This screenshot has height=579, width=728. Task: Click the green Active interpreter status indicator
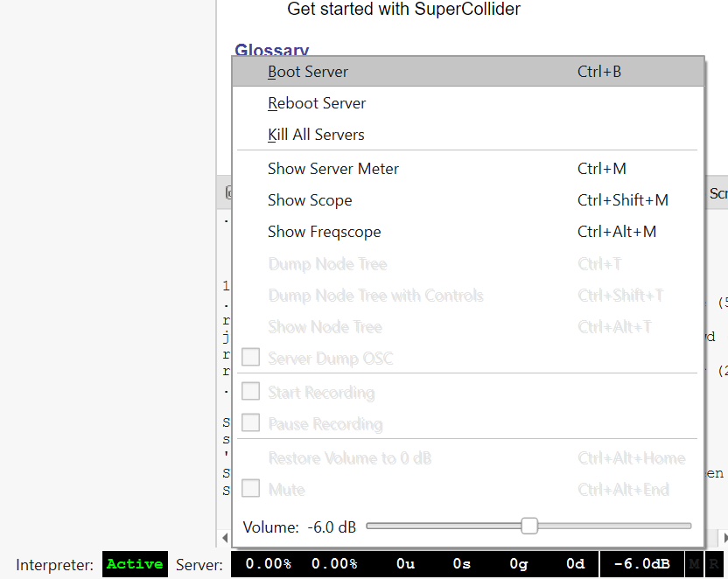pos(134,564)
